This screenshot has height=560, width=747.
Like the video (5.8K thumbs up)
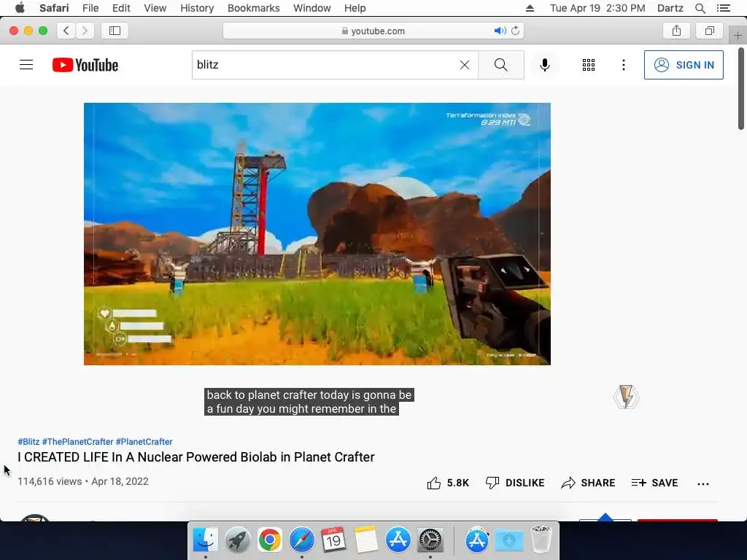(x=448, y=483)
